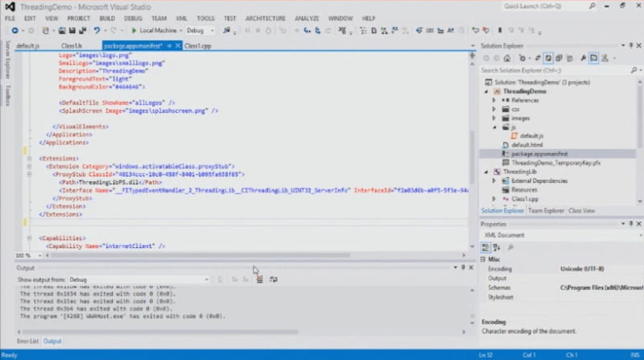Close the Output panel
Screen dimensions: 644x360
tap(471, 267)
